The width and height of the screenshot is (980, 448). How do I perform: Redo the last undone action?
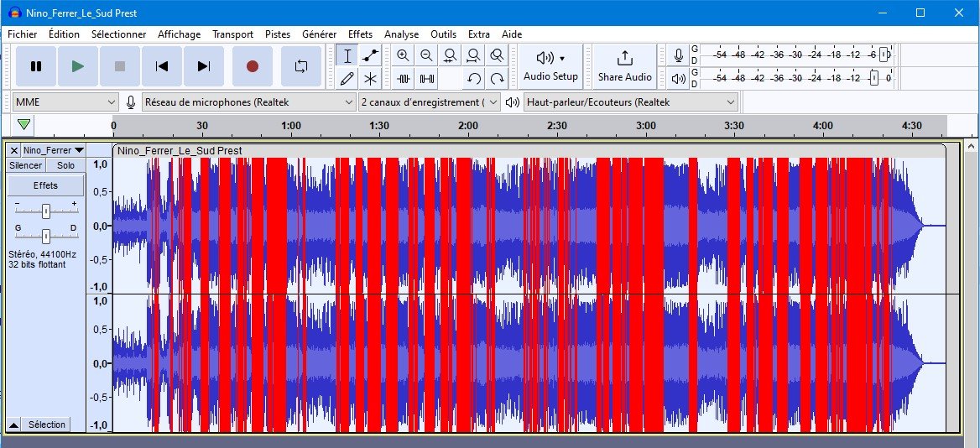tap(498, 79)
